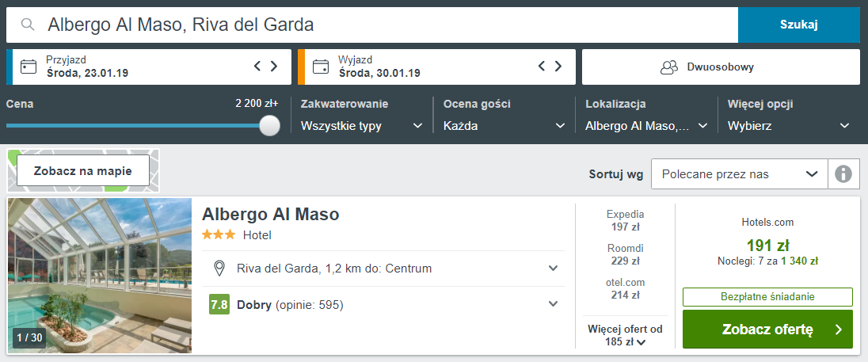Open the Ocena gości dropdown
Image resolution: width=868 pixels, height=362 pixels.
tap(504, 126)
